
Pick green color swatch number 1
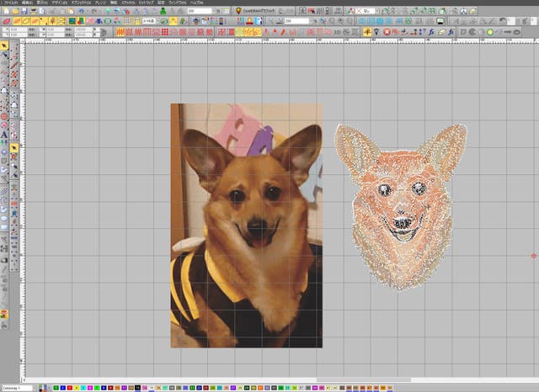pos(56,388)
